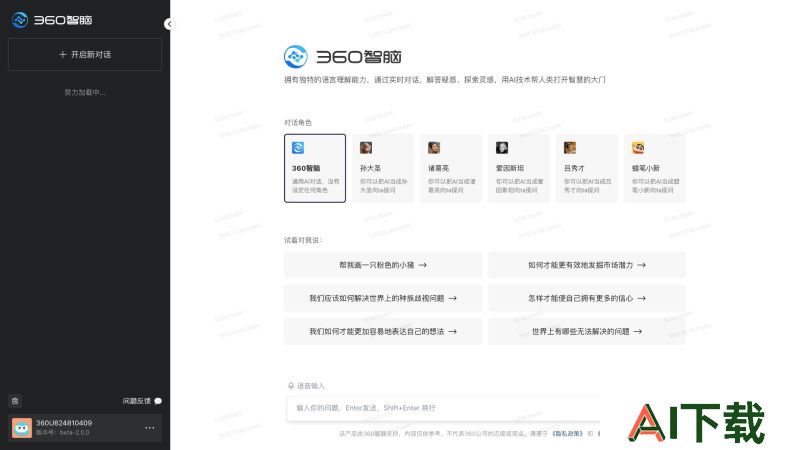Open 问题反馈 feedback link
The image size is (800, 450).
click(x=137, y=401)
